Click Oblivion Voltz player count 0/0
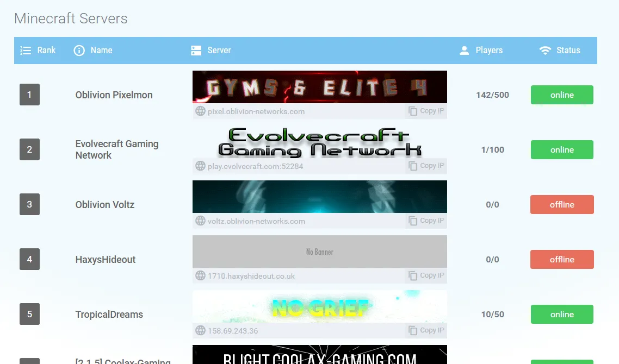Image resolution: width=619 pixels, height=364 pixels. 492,205
